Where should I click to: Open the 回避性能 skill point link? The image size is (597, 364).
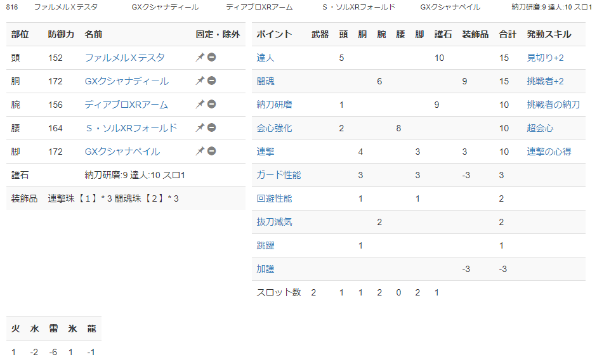click(x=274, y=198)
